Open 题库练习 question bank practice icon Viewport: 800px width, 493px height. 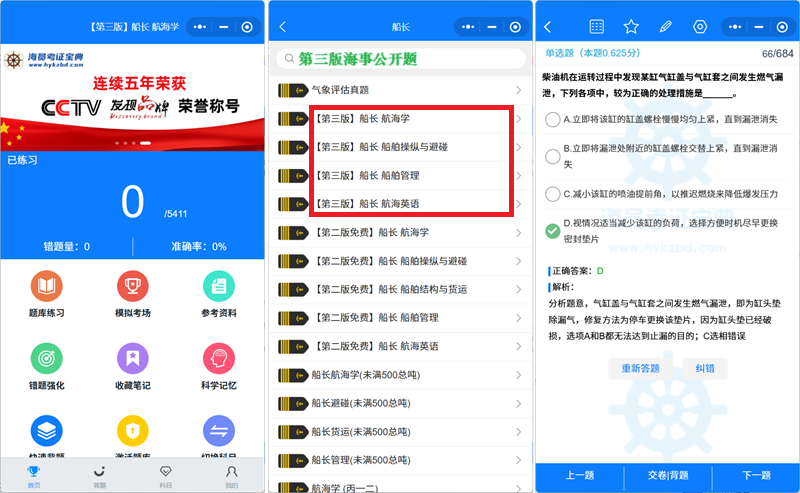[47, 287]
